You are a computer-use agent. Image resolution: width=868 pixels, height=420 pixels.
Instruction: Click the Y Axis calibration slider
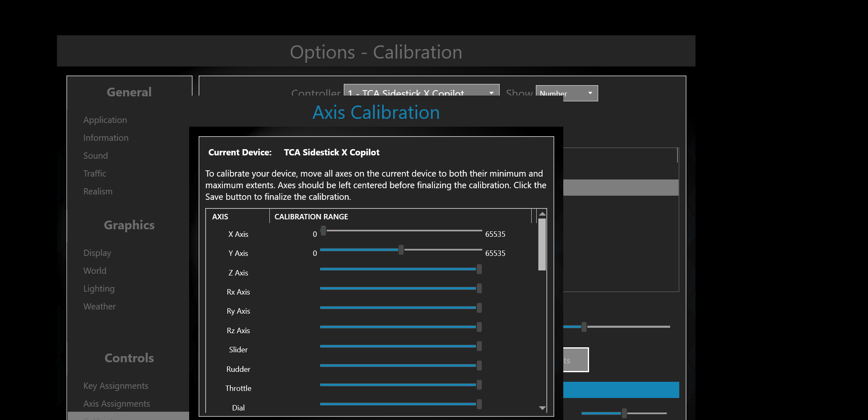(x=401, y=250)
